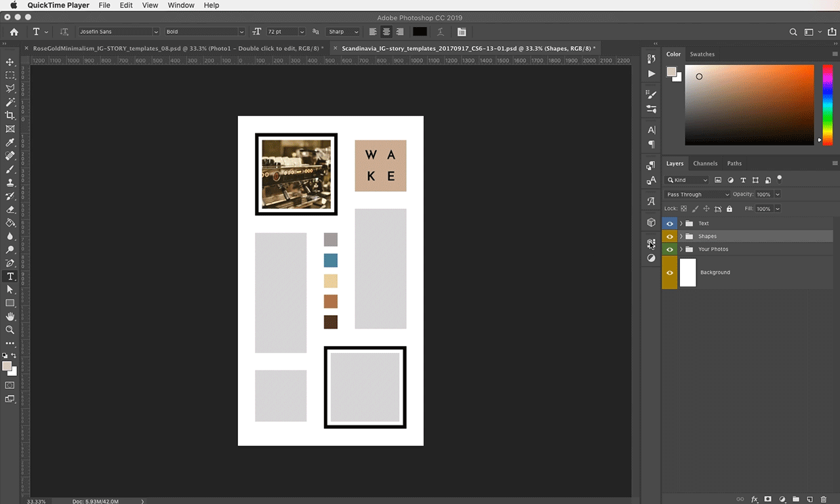The image size is (840, 504).
Task: Open the Edit Toolbar three-dots menu
Action: [x=10, y=343]
